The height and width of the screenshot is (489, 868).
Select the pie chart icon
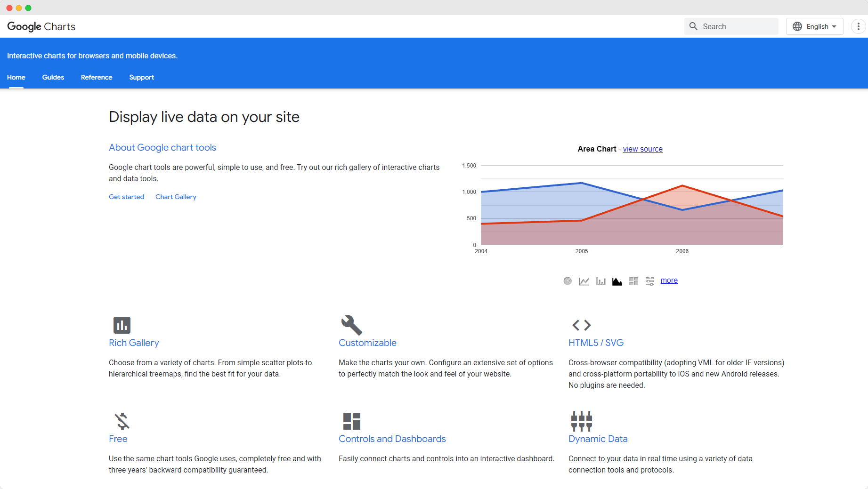pyautogui.click(x=568, y=281)
